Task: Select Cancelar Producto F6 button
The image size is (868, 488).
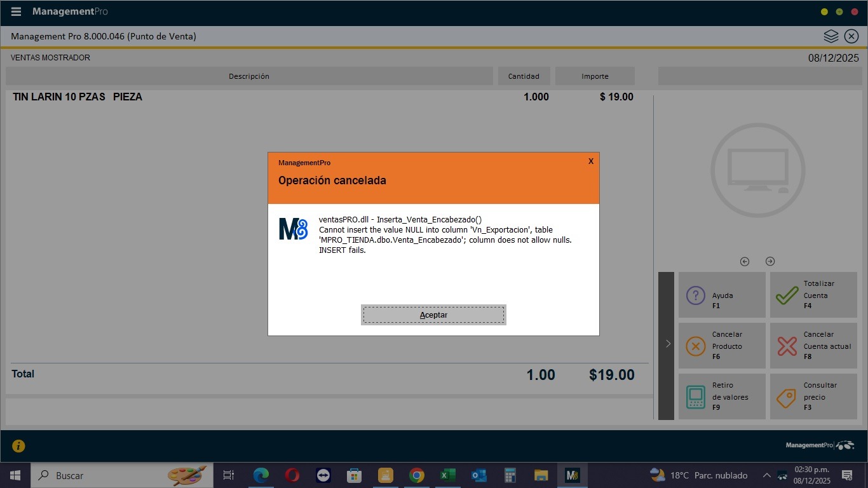Action: tap(722, 346)
